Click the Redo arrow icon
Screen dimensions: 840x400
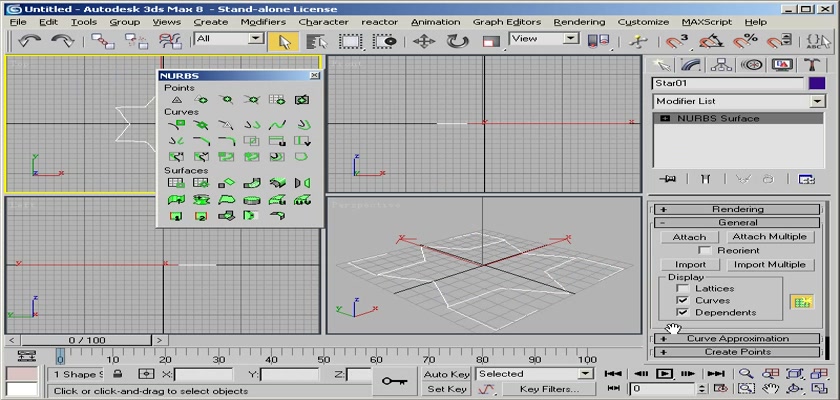coord(62,41)
